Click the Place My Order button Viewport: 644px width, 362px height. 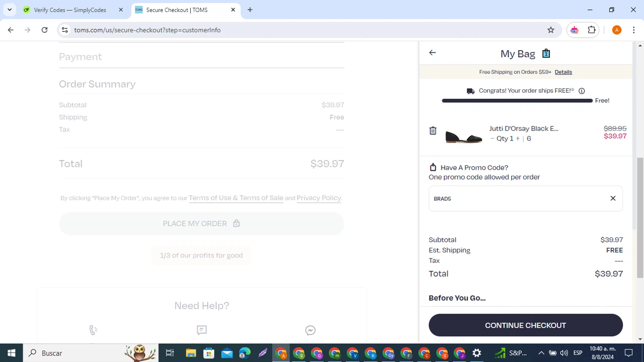pyautogui.click(x=202, y=224)
